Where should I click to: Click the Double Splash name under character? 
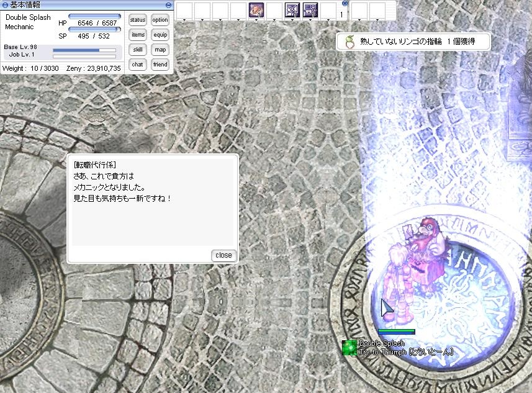click(x=382, y=343)
